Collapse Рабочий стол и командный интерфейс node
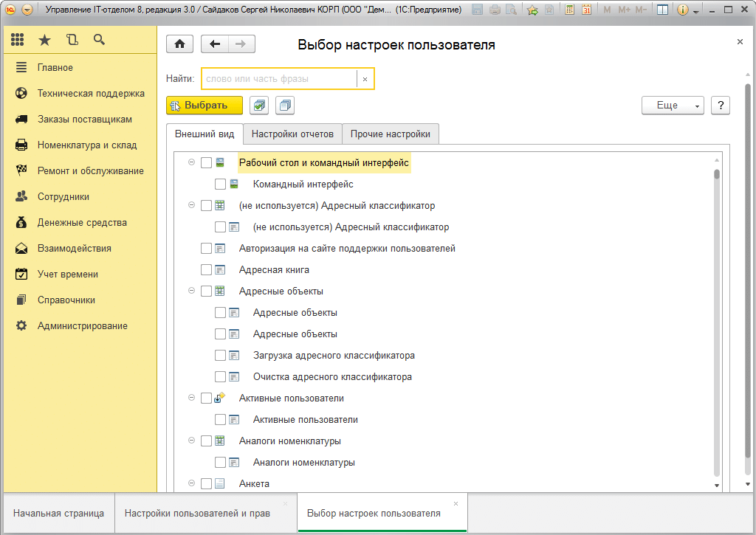 [191, 162]
